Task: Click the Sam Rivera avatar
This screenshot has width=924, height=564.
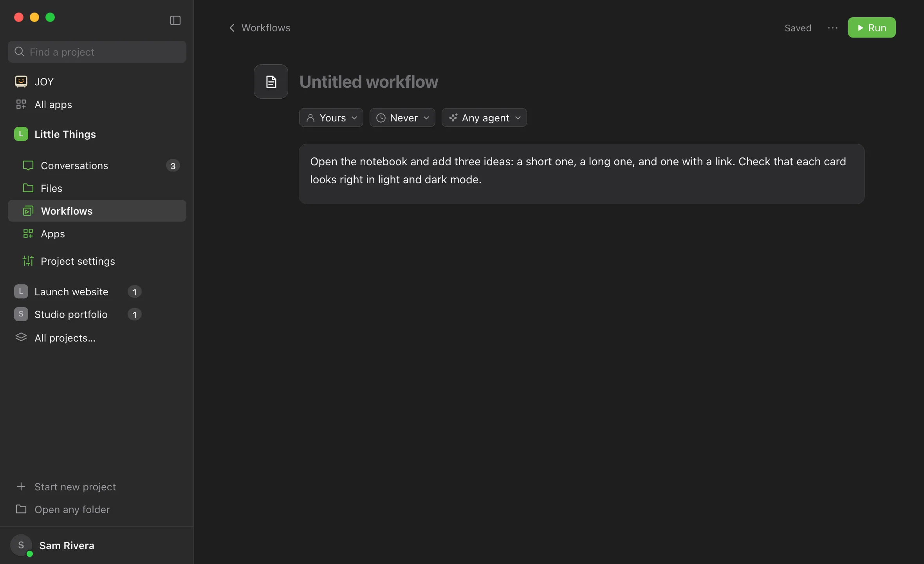Action: tap(21, 545)
